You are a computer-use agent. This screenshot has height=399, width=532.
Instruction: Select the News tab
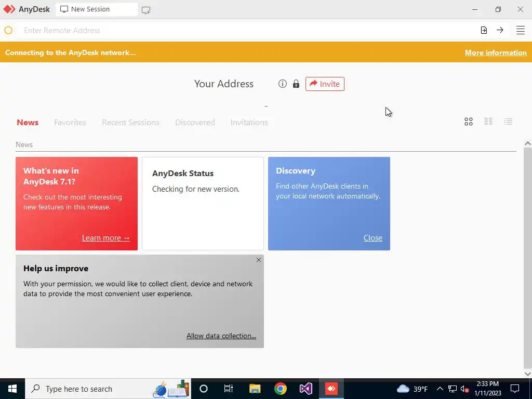(x=28, y=122)
